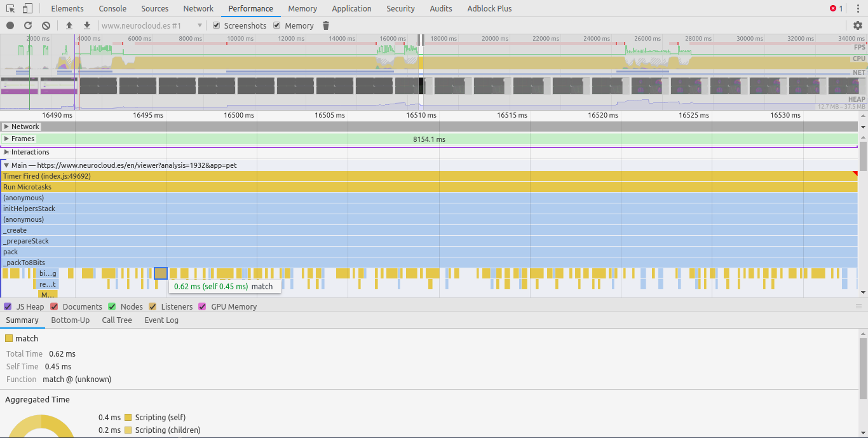The image size is (868, 438).
Task: Select the reload-and-profile icon
Action: pyautogui.click(x=27, y=25)
